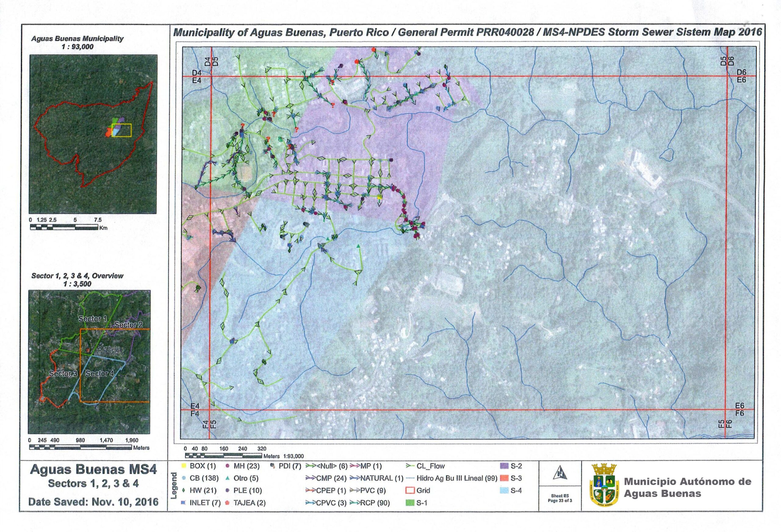
Task: Click the Sheet E5 page label
Action: click(560, 496)
